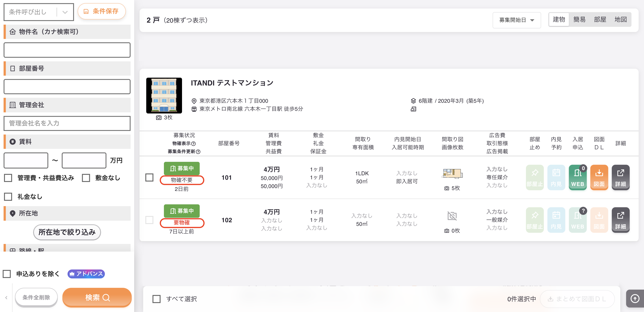Select checkbox for room 101 row
The width and height of the screenshot is (644, 312).
[x=149, y=177]
